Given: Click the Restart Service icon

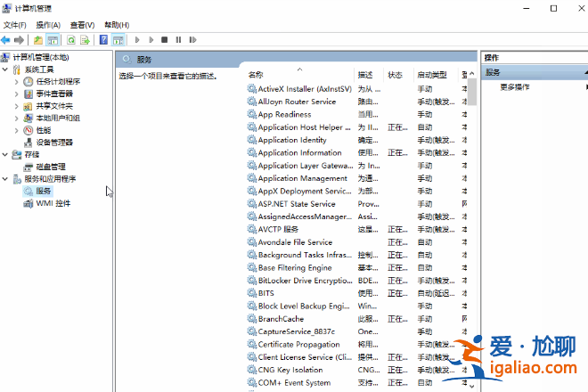Looking at the screenshot, I should point(192,40).
